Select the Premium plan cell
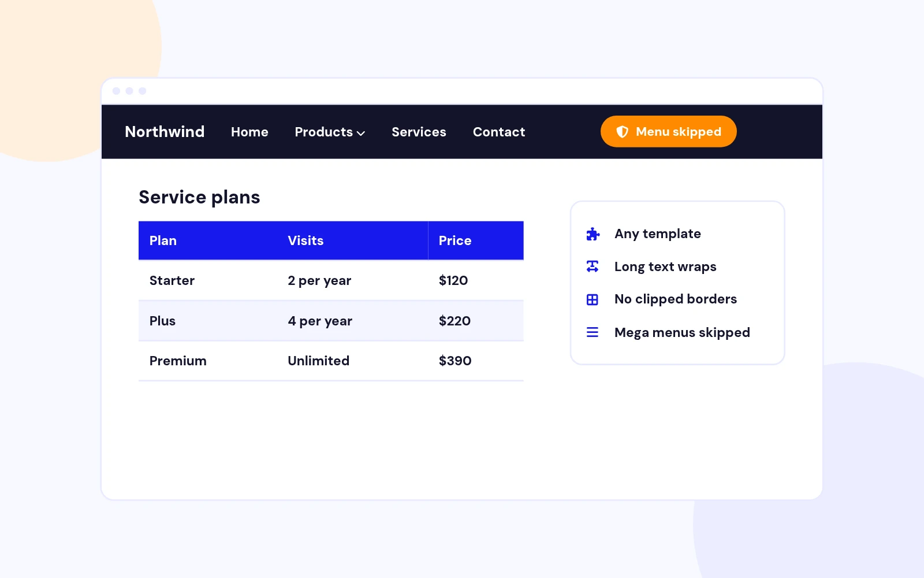924x578 pixels. 208,361
